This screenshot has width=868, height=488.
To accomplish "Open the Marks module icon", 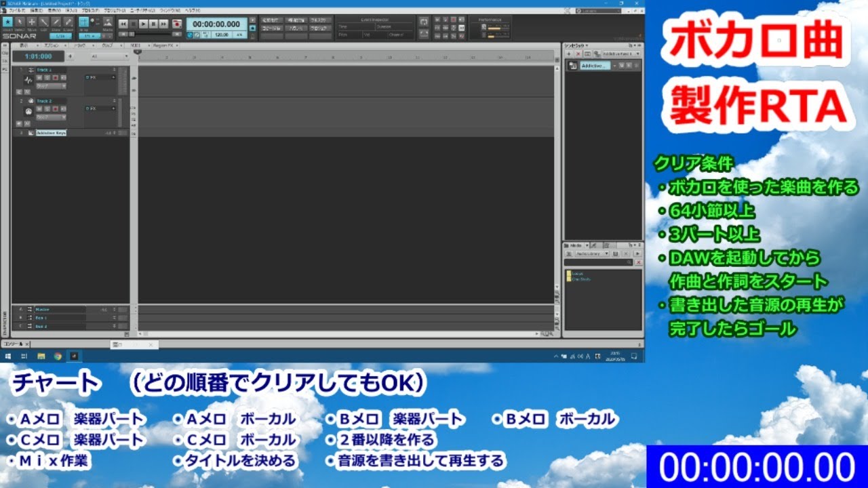I will coord(108,22).
